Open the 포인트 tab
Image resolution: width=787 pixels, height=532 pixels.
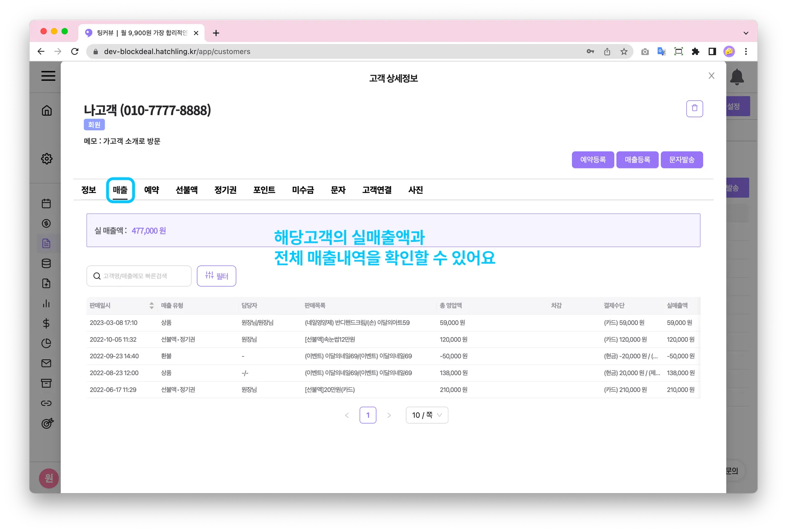264,190
